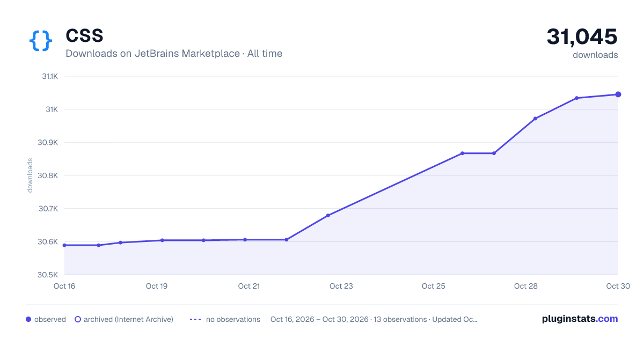Click the 30.8K y-axis label
The width and height of the screenshot is (644, 338).
(48, 175)
